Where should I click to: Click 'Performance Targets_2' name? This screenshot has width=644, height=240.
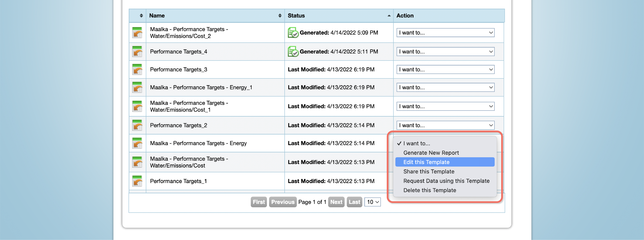point(179,125)
